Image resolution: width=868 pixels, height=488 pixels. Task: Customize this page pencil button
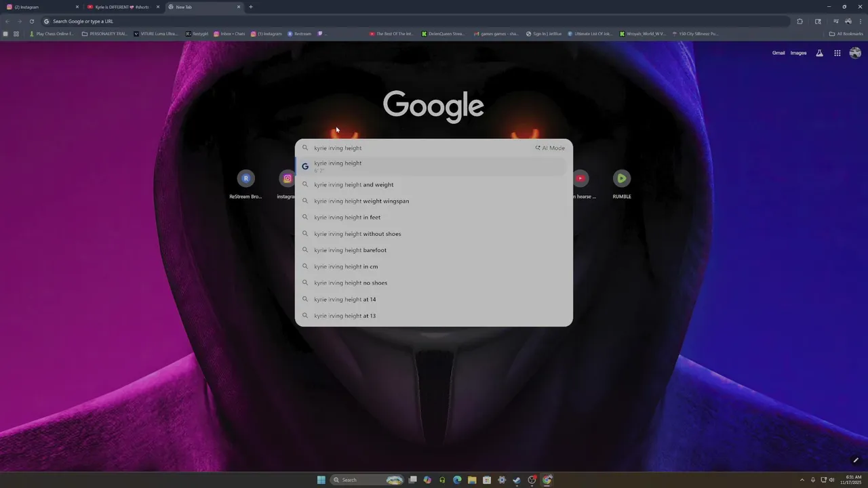856,460
